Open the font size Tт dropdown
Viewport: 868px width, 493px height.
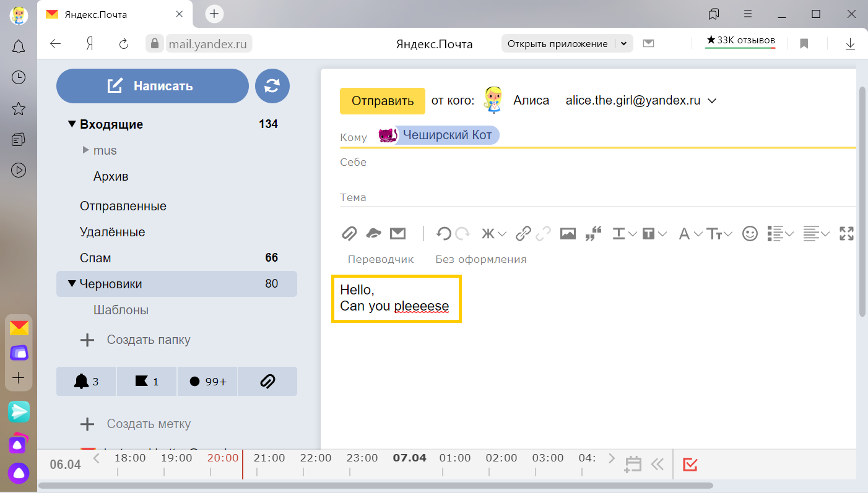[720, 233]
